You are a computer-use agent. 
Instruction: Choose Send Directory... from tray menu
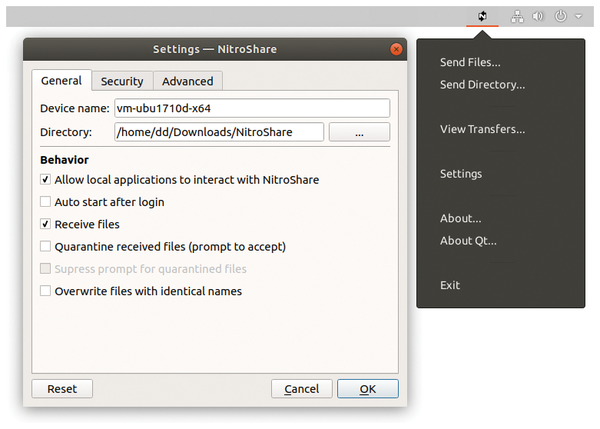point(482,85)
